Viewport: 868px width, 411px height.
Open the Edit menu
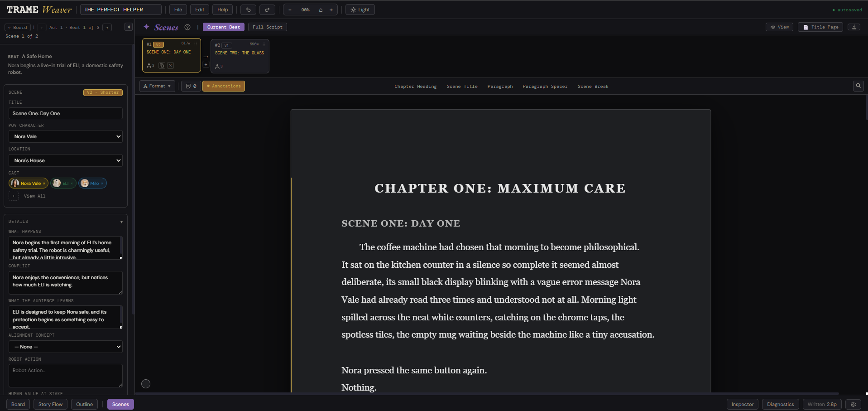(x=200, y=10)
